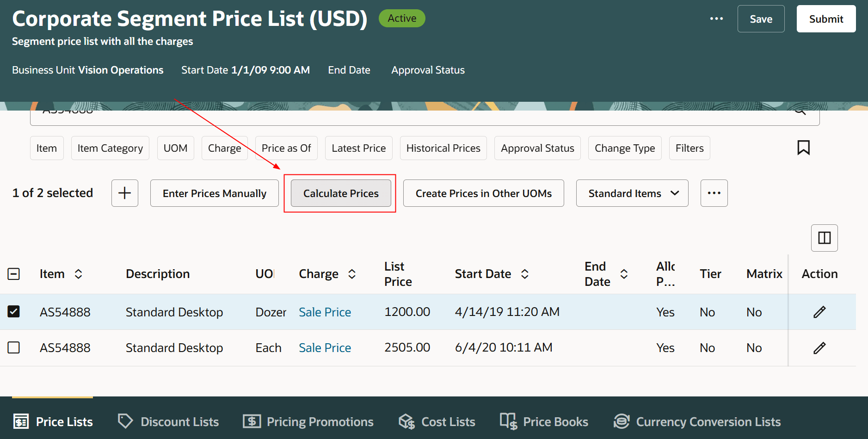Viewport: 868px width, 439px height.
Task: Click the manage columns icon above the table
Action: (x=825, y=238)
